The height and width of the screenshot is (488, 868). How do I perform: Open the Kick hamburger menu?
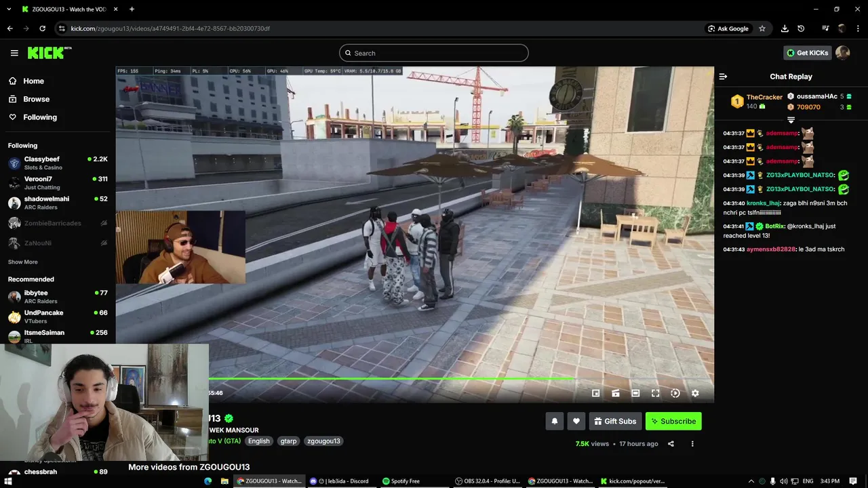pyautogui.click(x=14, y=53)
